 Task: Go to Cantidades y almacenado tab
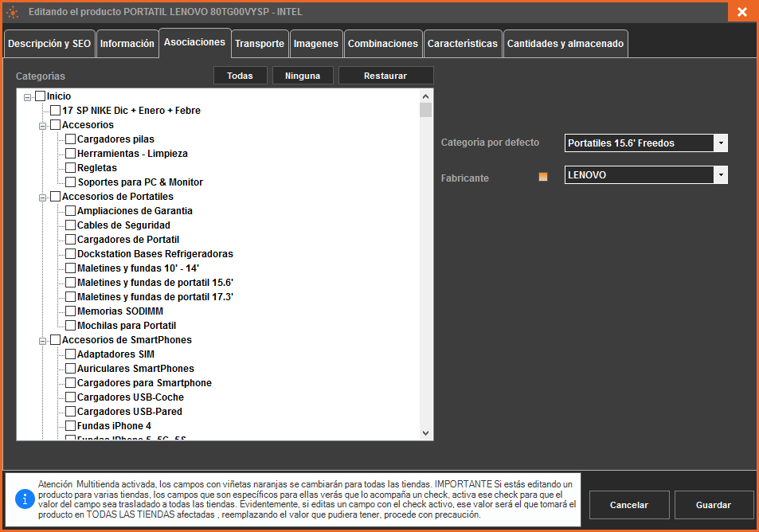tap(565, 44)
